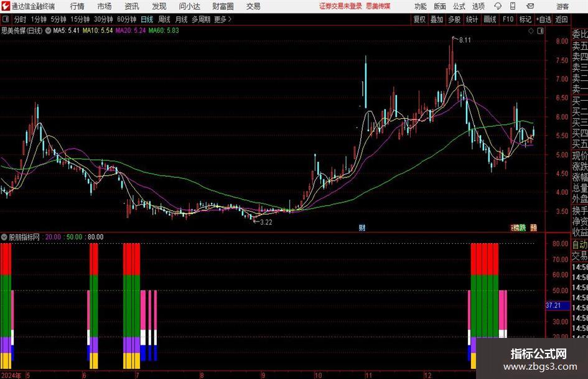
Task: Click the 8.11 high price label
Action: click(465, 40)
